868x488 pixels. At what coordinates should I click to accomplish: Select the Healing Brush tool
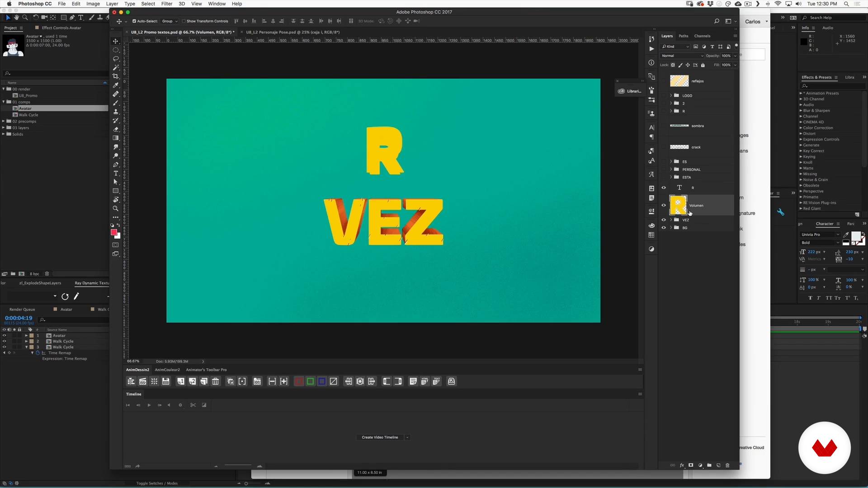click(116, 94)
